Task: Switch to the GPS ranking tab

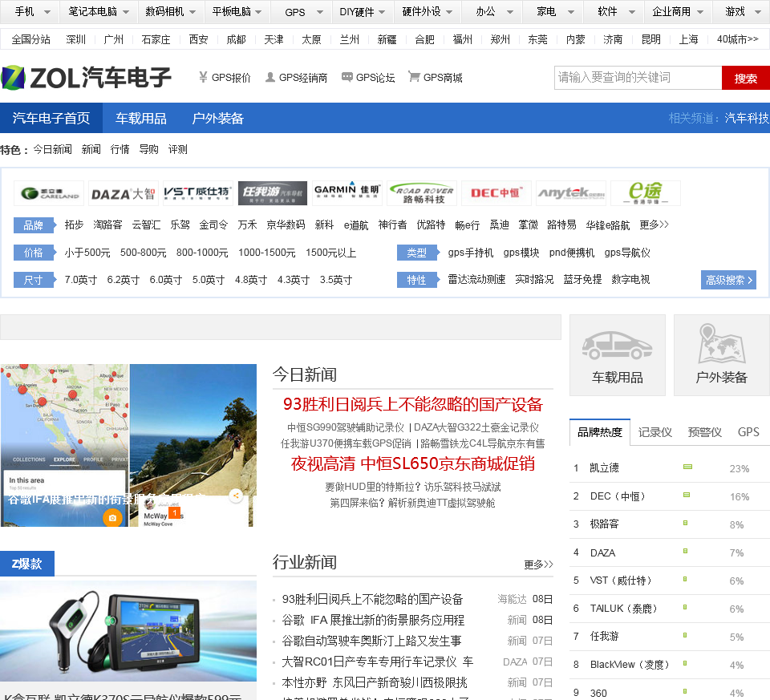Action: [x=748, y=432]
